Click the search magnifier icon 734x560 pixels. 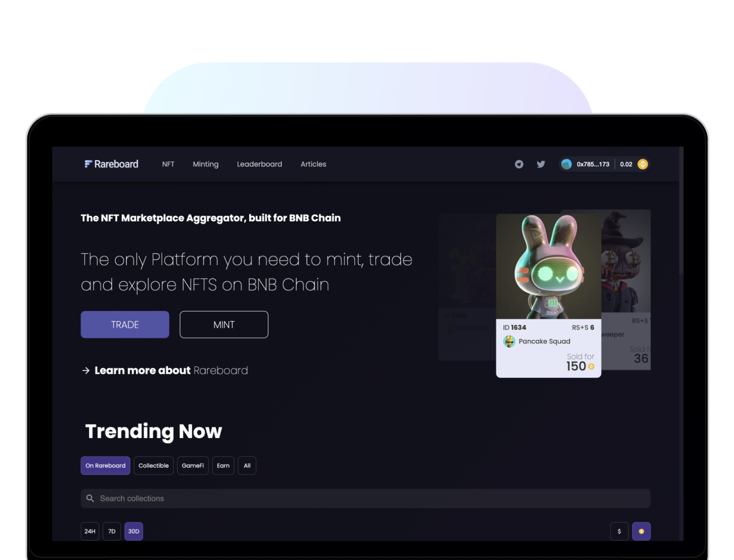[x=90, y=498]
